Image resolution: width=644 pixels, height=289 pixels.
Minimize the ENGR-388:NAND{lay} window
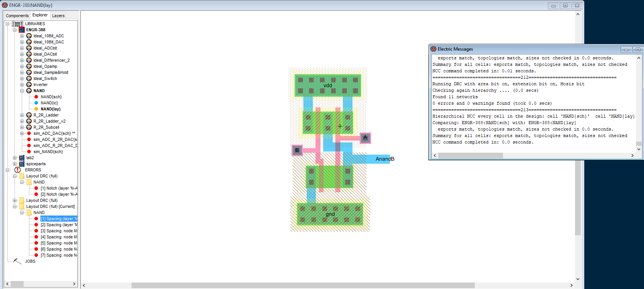click(554, 5)
